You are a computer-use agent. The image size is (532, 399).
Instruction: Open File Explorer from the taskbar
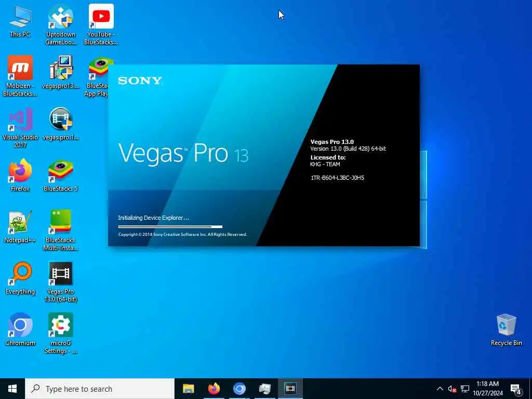click(x=188, y=389)
